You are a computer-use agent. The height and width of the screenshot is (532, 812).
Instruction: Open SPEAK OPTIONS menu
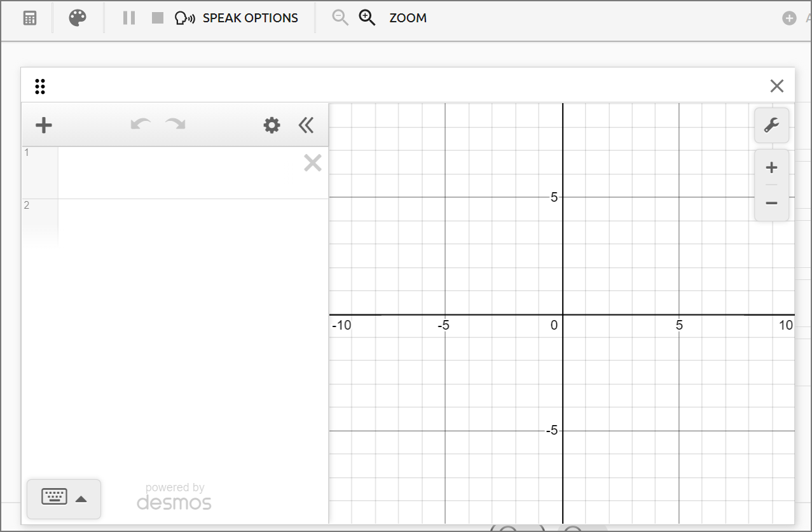click(x=237, y=18)
